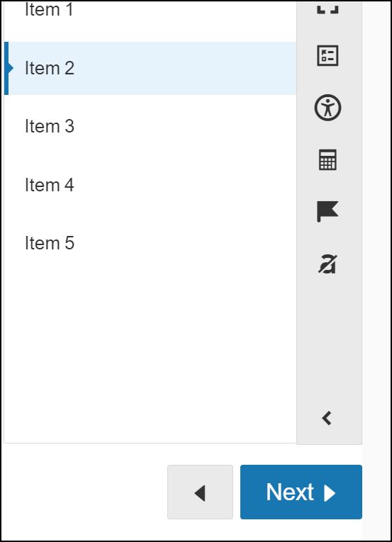Viewport: 392px width, 542px height.
Task: Go to the previous item with the back arrow
Action: point(200,492)
